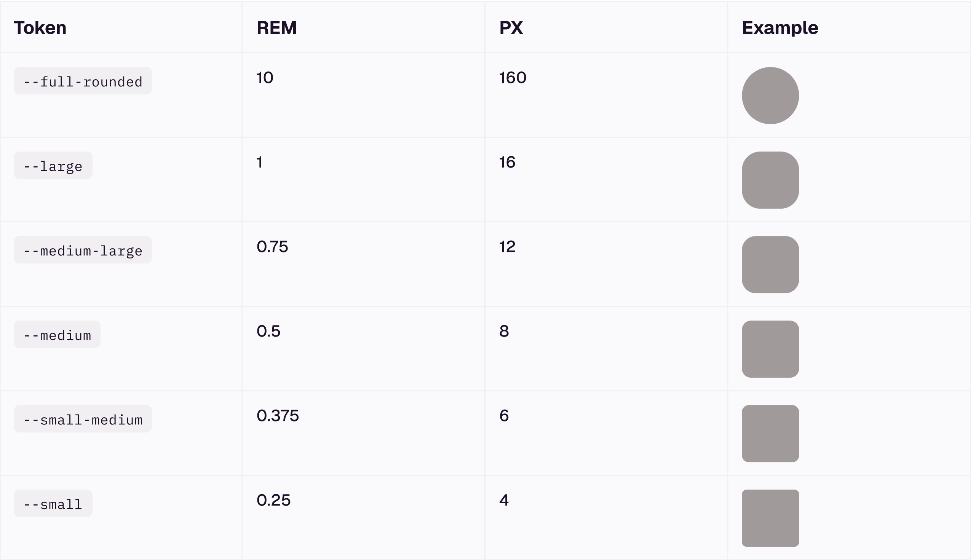Viewport: 971px width, 560px height.
Task: Select the --small-medium token code
Action: (83, 419)
